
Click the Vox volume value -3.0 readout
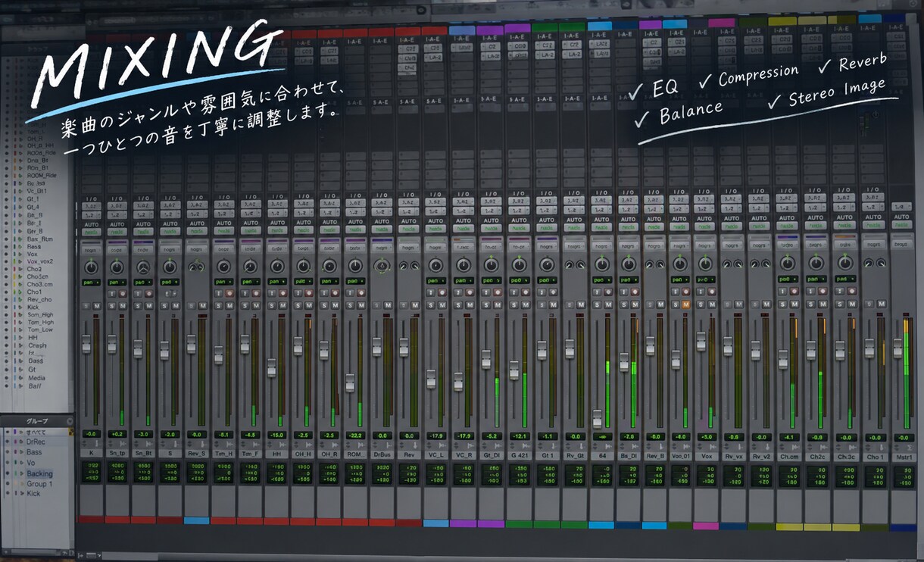[706, 437]
